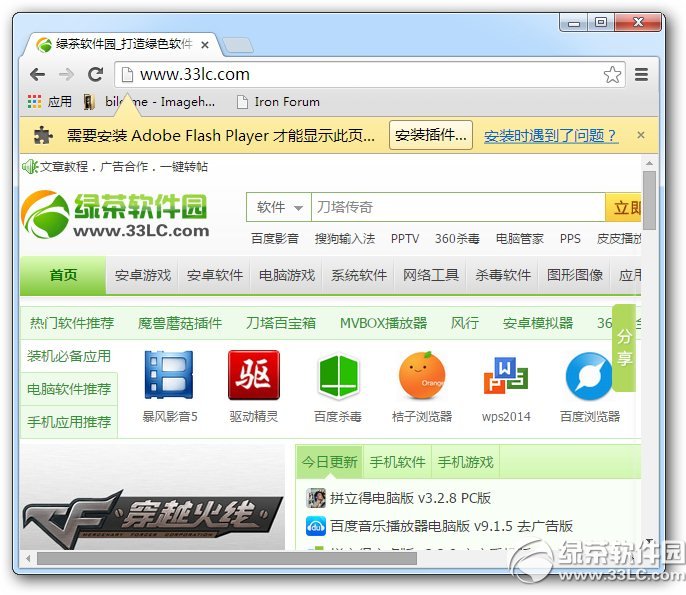Open the green 分享 share side tab

tap(624, 348)
